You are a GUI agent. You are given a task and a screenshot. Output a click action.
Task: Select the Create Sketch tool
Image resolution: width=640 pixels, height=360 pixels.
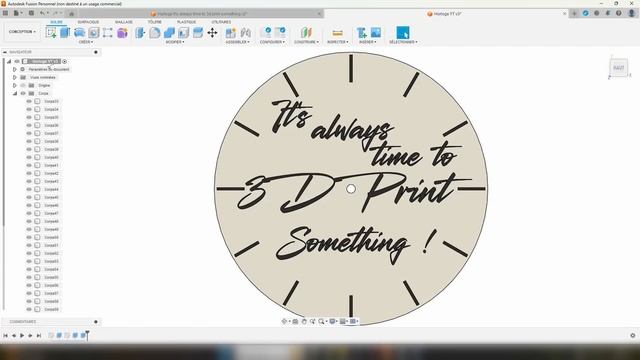coord(51,33)
